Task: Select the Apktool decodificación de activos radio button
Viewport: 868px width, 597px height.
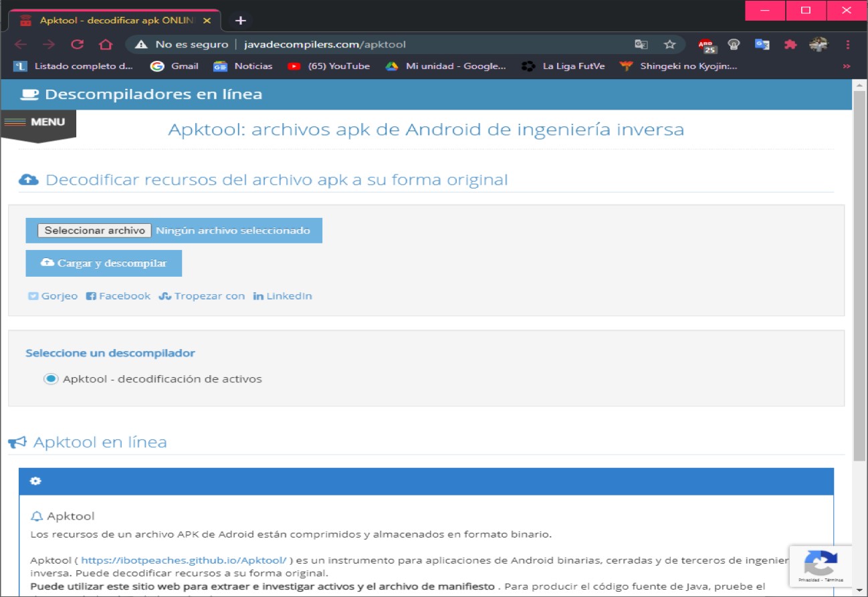Action: click(x=51, y=378)
